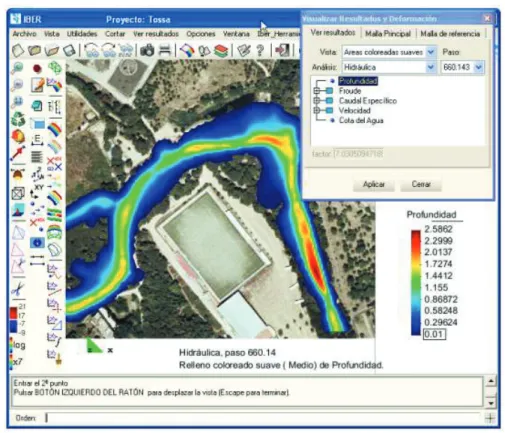This screenshot has height=433, width=505.
Task: Open the stacked layers icon in toolbar
Action: point(221,51)
